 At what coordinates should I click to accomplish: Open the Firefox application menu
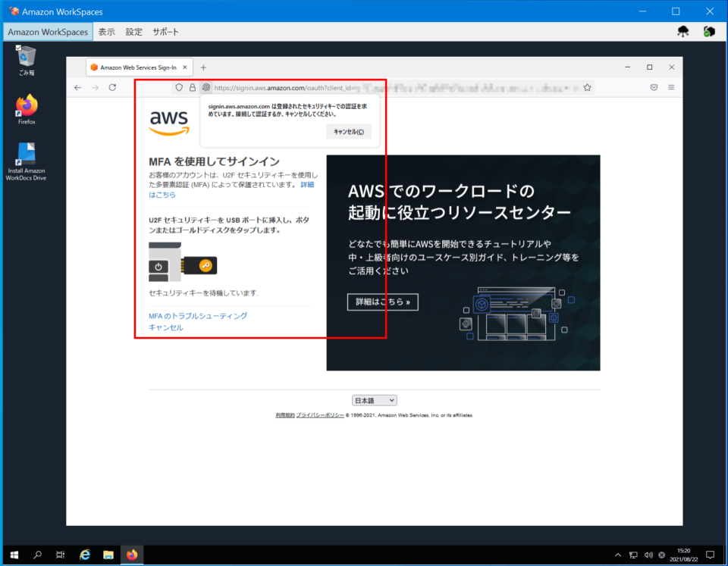click(672, 87)
